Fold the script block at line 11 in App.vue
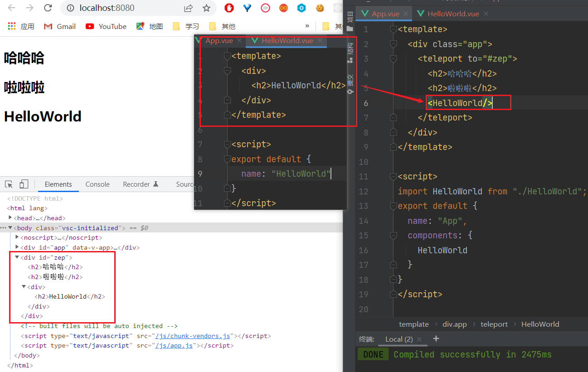Image resolution: width=588 pixels, height=372 pixels. click(x=393, y=177)
